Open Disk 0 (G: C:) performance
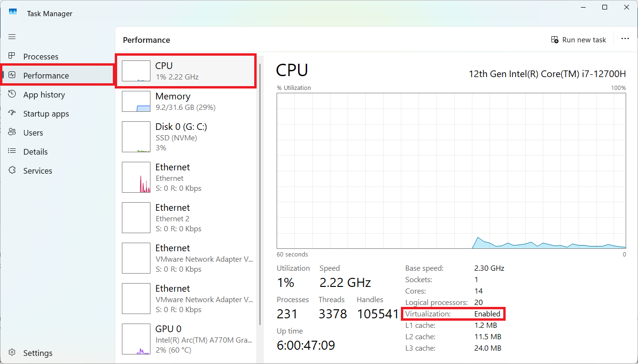 point(186,137)
